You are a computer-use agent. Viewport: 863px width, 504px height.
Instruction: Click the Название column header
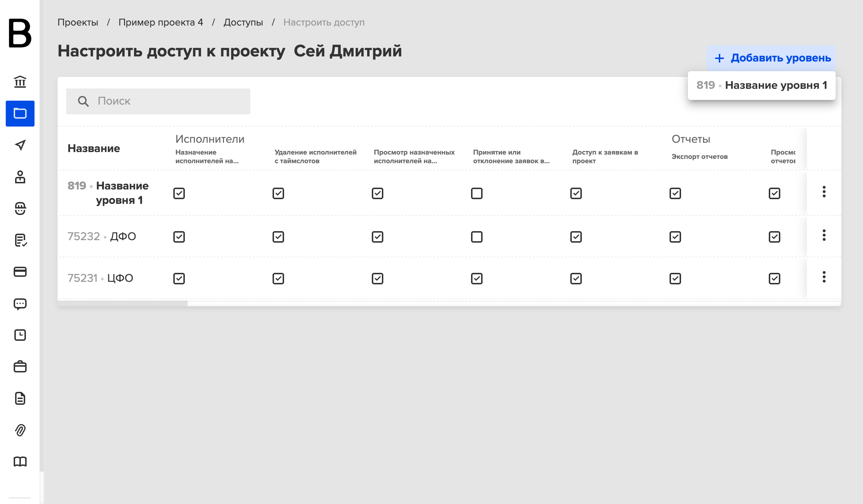[x=94, y=148]
